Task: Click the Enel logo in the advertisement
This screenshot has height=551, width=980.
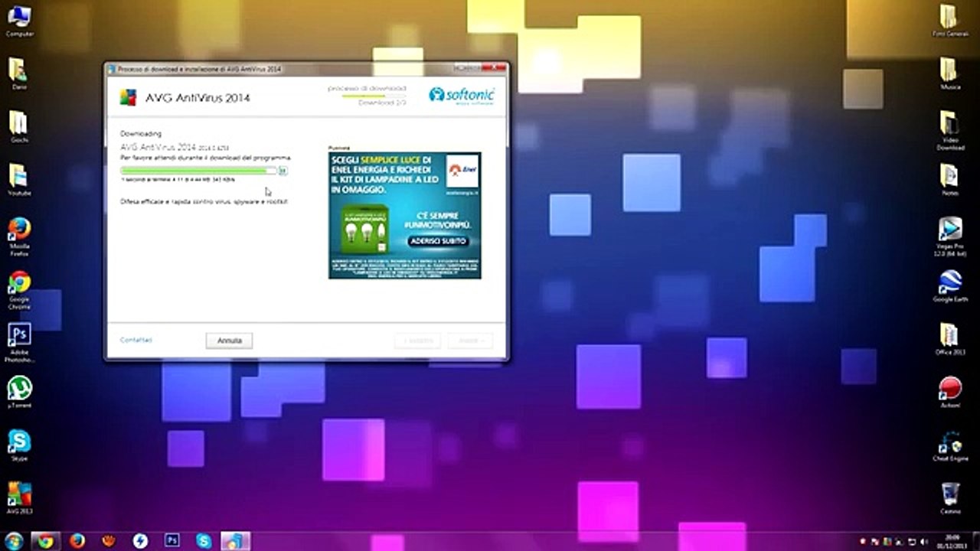Action: click(x=462, y=172)
